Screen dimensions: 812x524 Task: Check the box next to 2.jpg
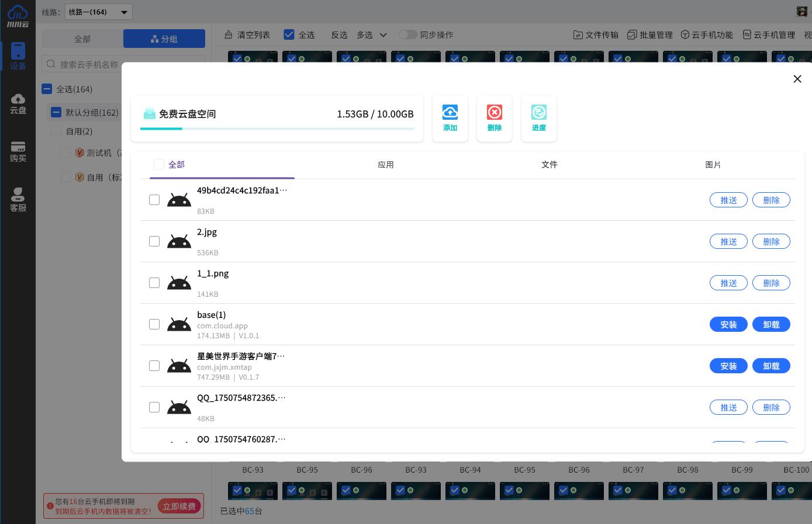click(x=154, y=241)
